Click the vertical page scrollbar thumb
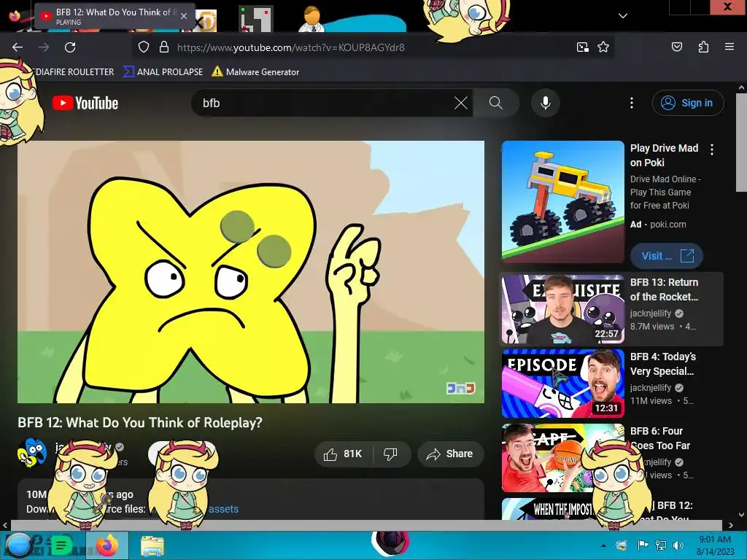747x560 pixels. point(741,142)
